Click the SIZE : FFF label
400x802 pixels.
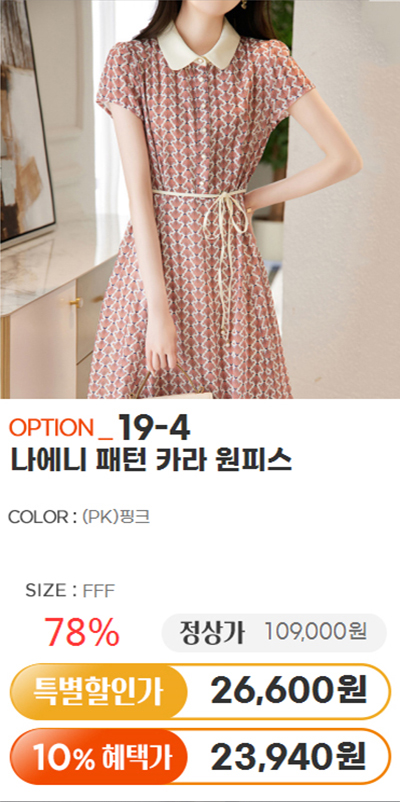click(71, 591)
